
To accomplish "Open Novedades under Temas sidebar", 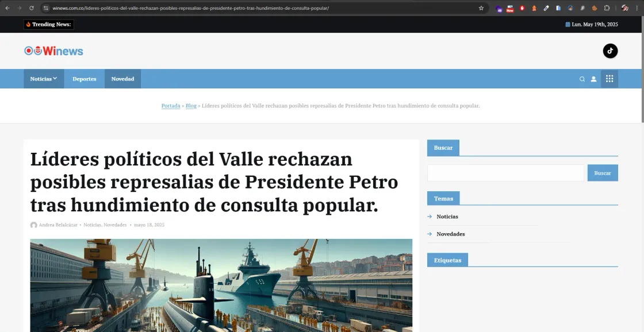I will click(x=451, y=234).
